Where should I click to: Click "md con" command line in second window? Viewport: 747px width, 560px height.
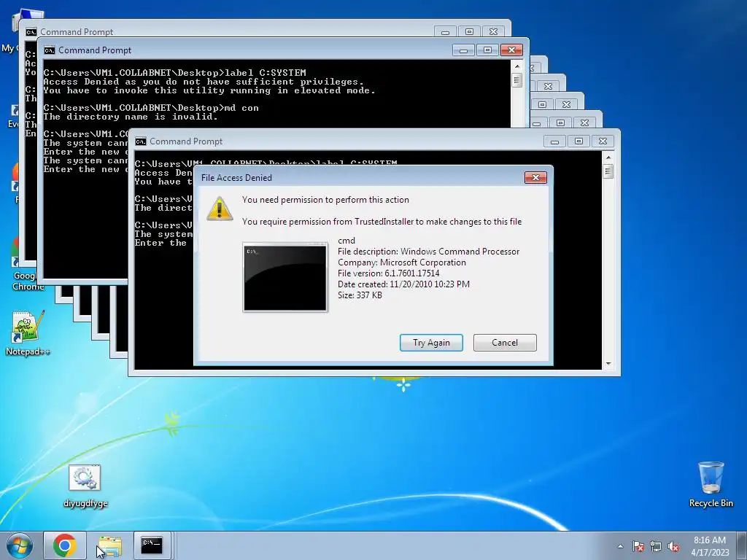[151, 108]
